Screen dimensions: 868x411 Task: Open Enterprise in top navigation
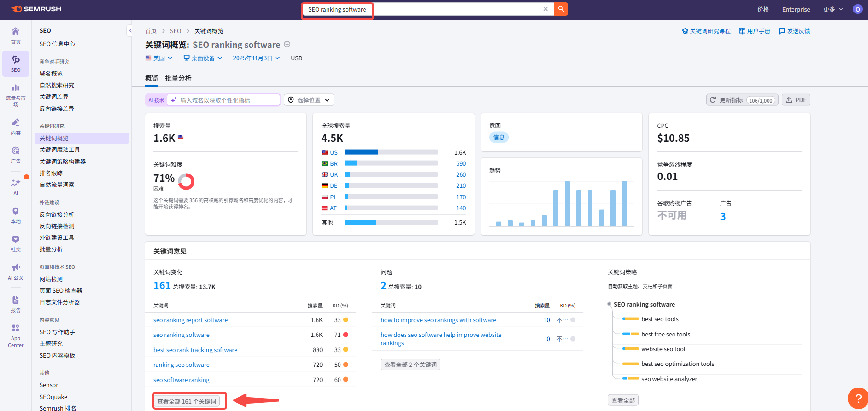(796, 9)
